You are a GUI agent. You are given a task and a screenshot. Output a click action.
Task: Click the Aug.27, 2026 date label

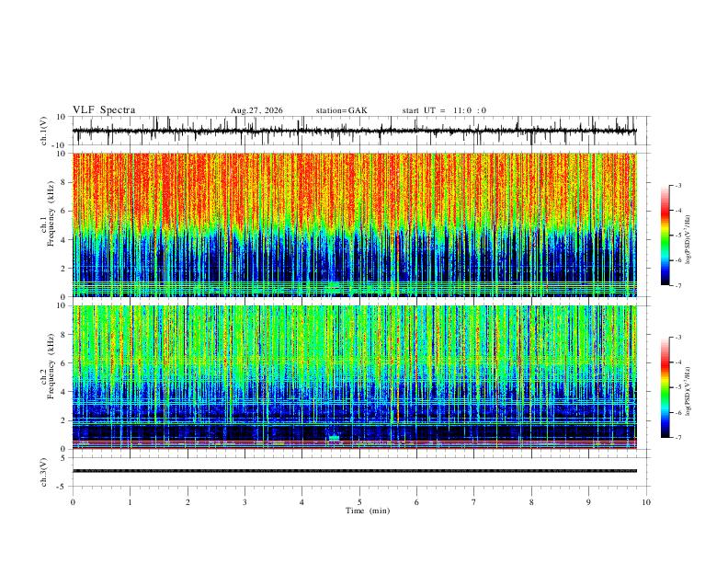(x=256, y=110)
